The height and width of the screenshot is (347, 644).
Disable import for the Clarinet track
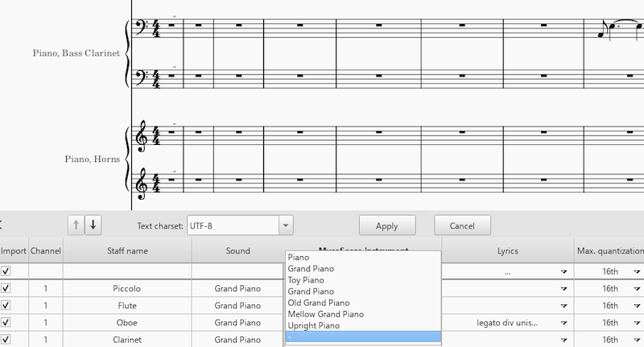click(6, 341)
